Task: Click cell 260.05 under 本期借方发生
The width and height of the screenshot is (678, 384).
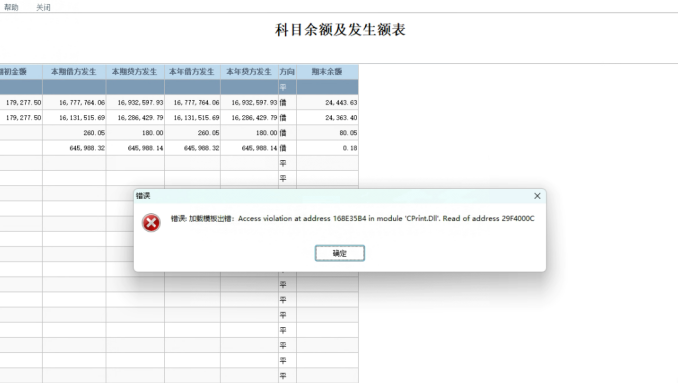Action: [74, 133]
